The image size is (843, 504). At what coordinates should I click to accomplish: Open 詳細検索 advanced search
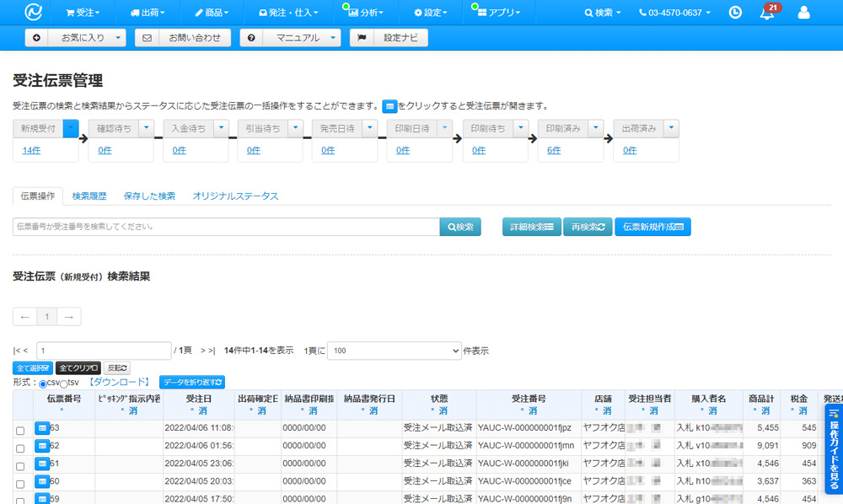tap(532, 227)
